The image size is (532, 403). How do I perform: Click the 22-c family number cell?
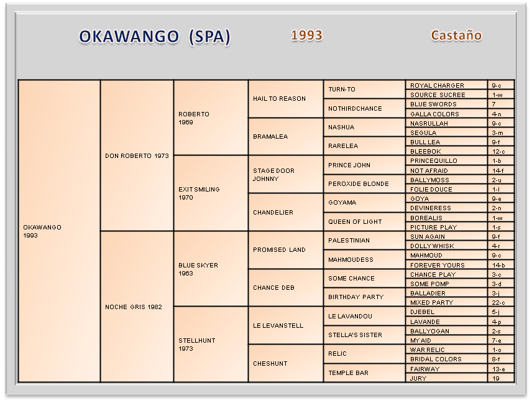click(500, 302)
